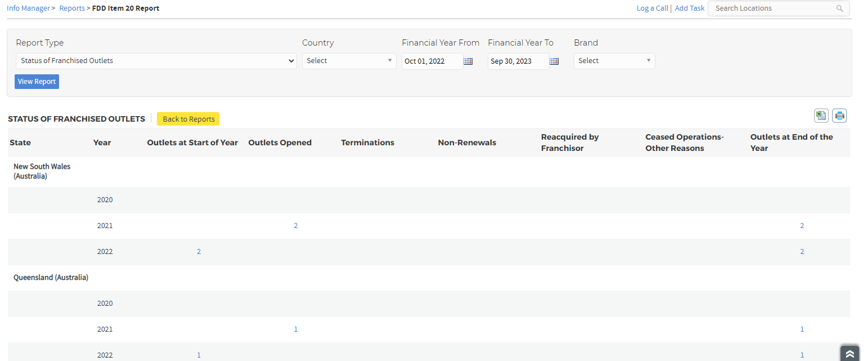This screenshot has height=361, width=868.
Task: Click the print report icon
Action: click(839, 115)
